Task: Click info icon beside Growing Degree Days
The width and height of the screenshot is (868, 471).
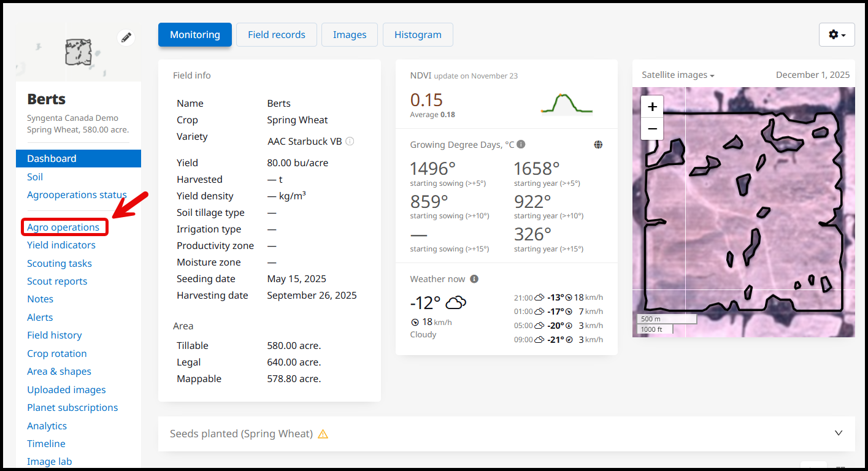Action: click(x=521, y=145)
